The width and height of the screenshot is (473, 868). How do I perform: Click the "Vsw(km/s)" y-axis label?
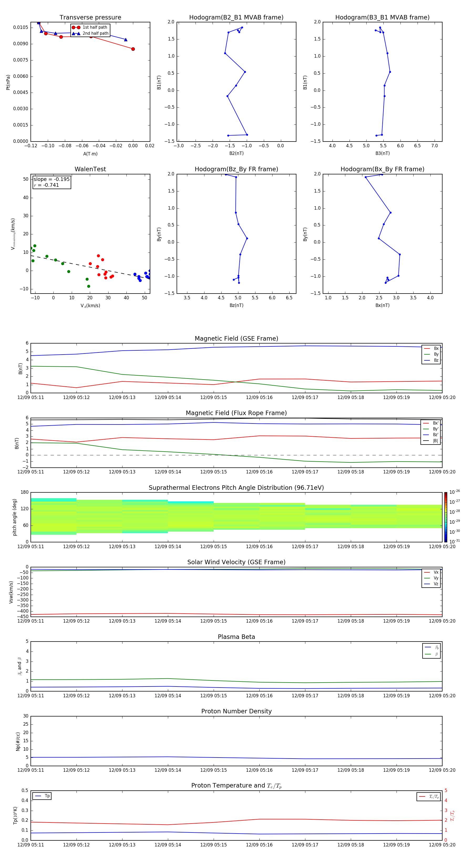pos(11,592)
